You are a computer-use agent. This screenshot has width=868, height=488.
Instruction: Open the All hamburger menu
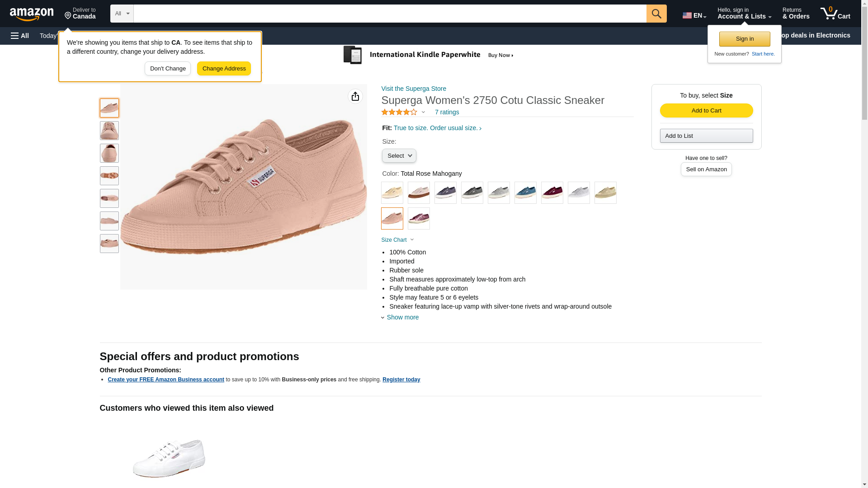(x=20, y=36)
